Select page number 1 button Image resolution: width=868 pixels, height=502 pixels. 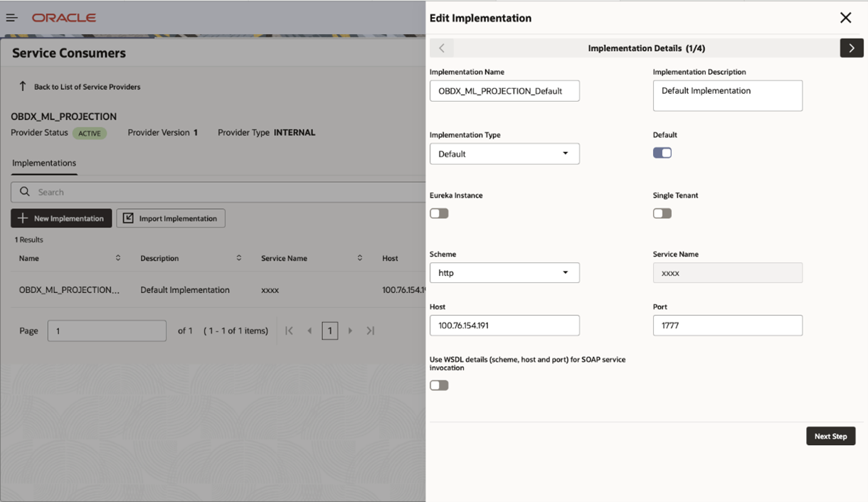tap(329, 331)
